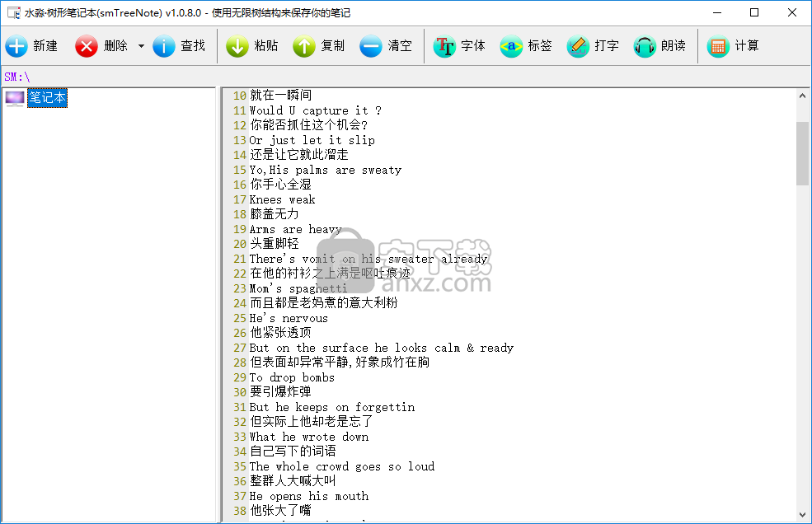Click line '而且都是老妈煮的意大利粉'
This screenshot has height=524, width=812.
tap(324, 303)
